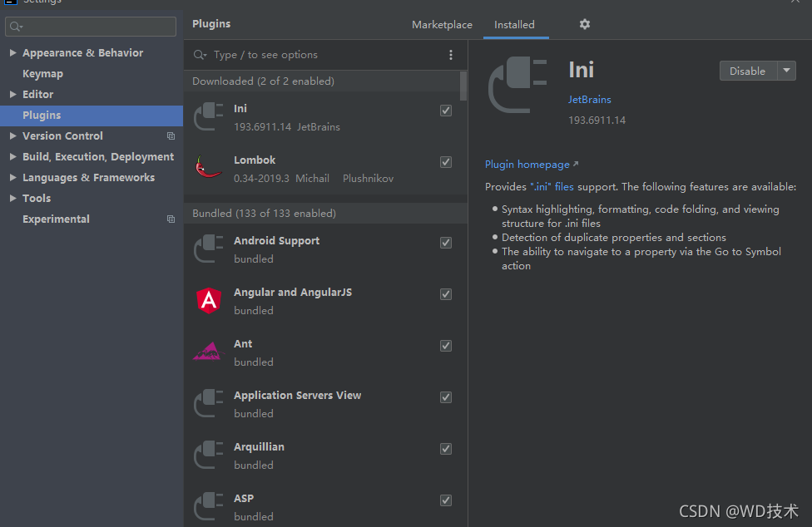The image size is (812, 527).
Task: Toggle the Arquillian plugin checkbox
Action: pos(446,449)
